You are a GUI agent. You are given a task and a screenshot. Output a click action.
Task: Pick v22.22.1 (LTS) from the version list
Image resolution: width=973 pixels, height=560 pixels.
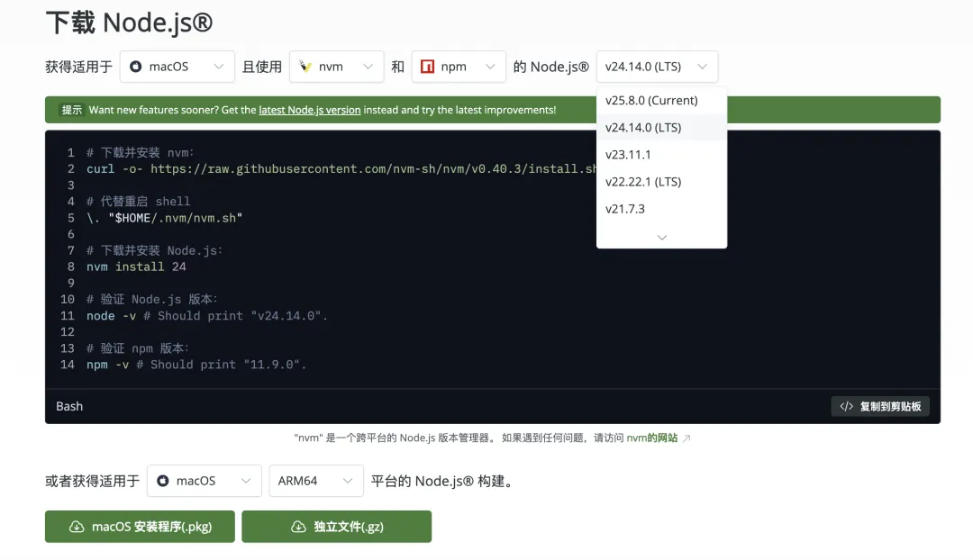pos(661,182)
